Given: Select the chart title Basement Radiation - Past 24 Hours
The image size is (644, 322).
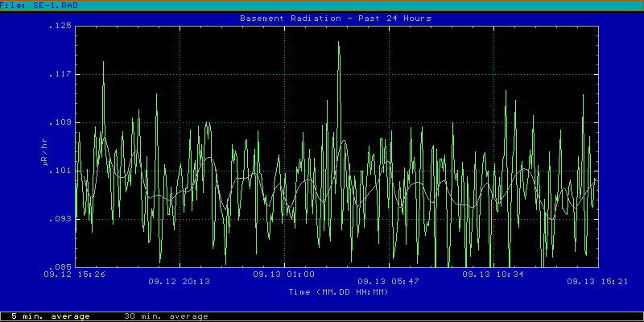Looking at the screenshot, I should coord(336,19).
